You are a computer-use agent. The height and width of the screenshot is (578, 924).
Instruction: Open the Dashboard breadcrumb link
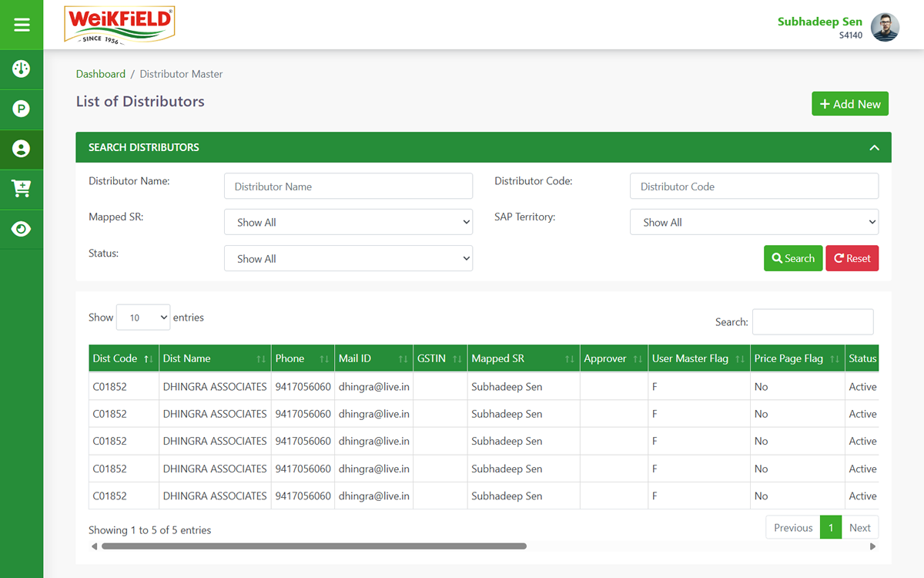click(101, 74)
